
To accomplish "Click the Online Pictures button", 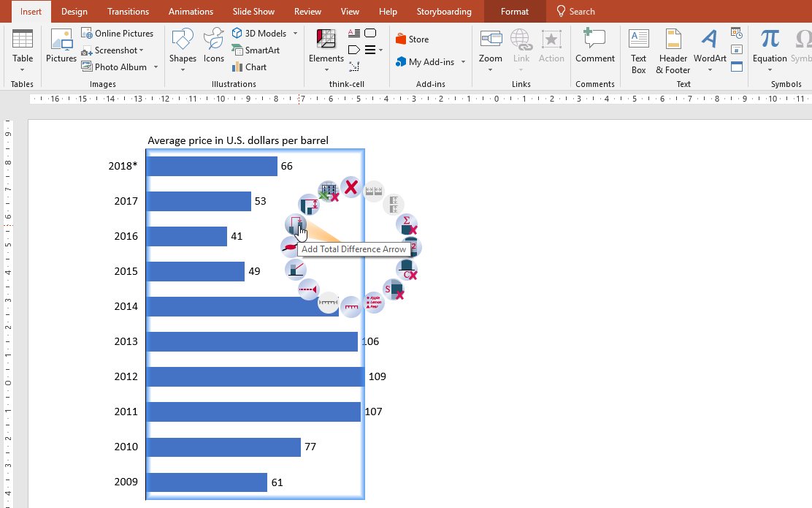I will click(x=118, y=33).
